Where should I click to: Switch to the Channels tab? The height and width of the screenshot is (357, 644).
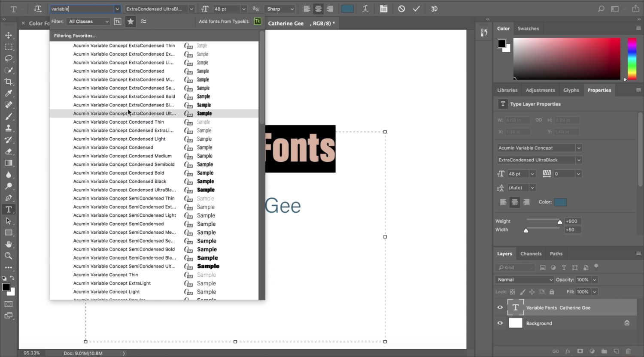[x=531, y=254]
